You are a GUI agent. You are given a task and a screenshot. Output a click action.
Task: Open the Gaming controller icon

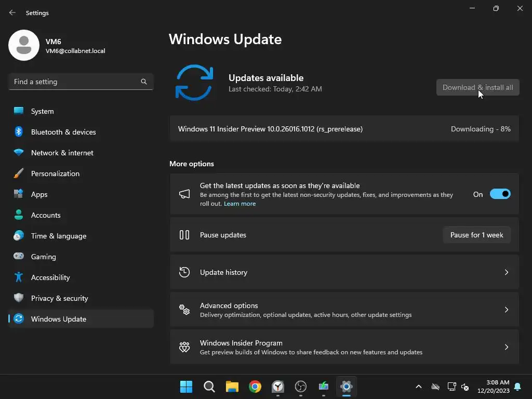click(19, 256)
